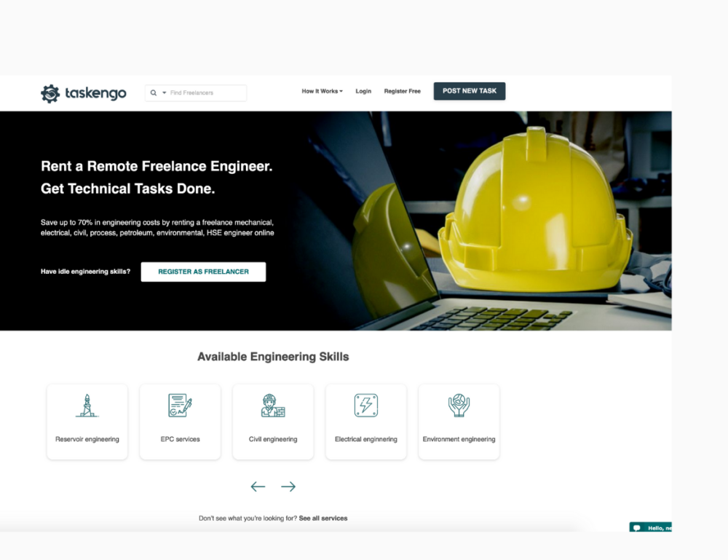The height and width of the screenshot is (560, 728).
Task: Open the How It Works dropdown
Action: [322, 92]
